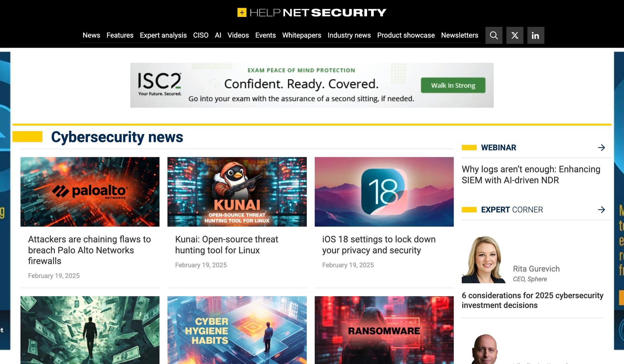This screenshot has height=364, width=624.
Task: Open the Events nav item
Action: (x=266, y=35)
